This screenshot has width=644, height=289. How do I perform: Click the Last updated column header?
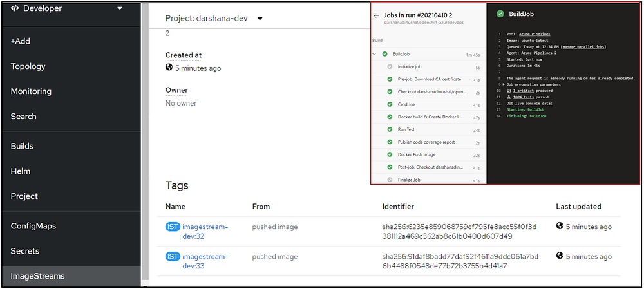click(579, 207)
